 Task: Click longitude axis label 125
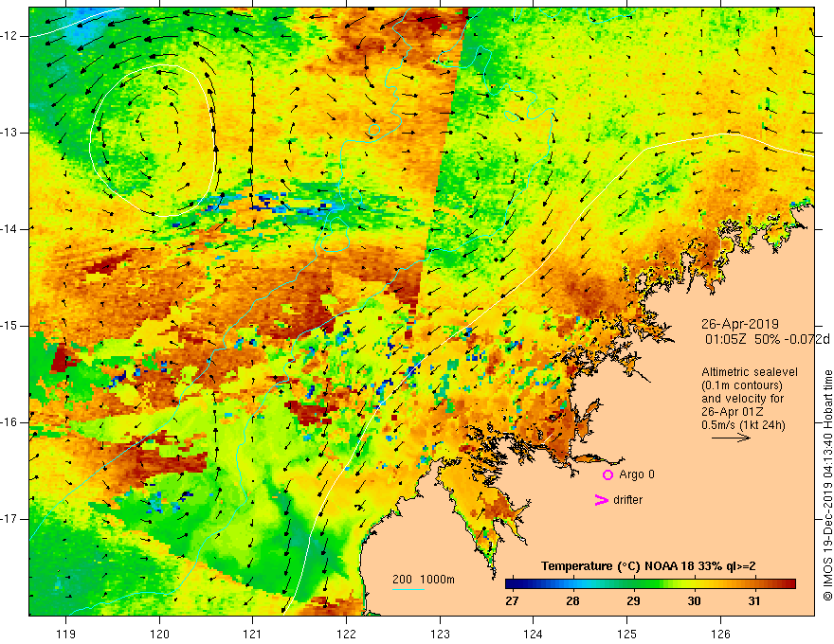click(627, 634)
